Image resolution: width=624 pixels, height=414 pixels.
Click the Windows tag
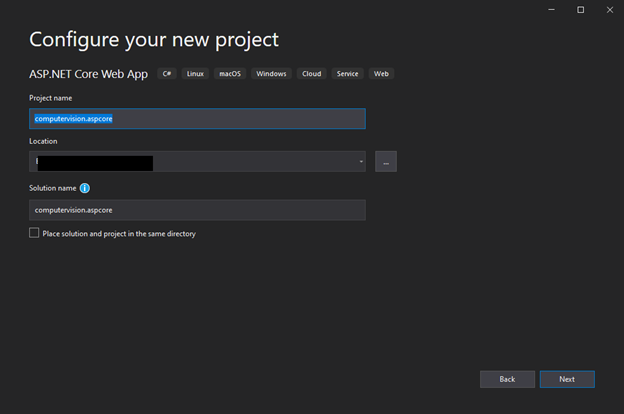pos(271,74)
